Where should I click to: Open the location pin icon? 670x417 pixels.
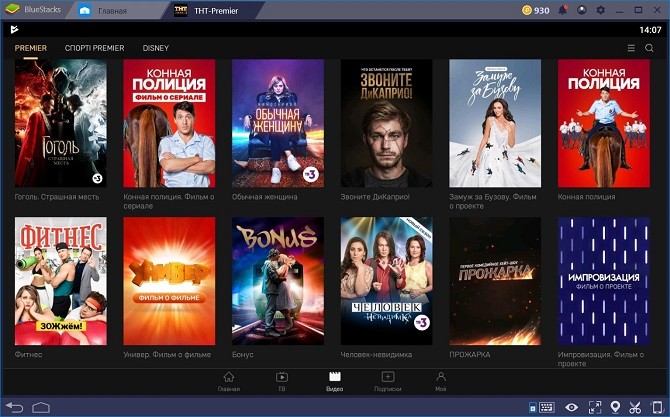pos(615,407)
